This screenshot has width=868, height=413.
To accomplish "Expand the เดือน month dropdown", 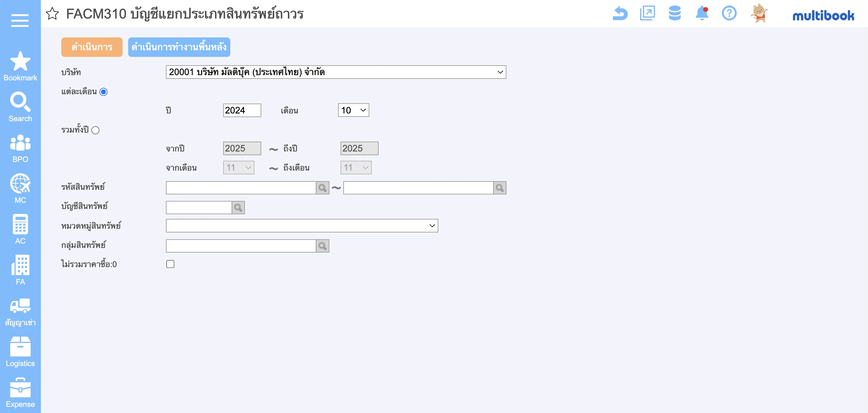I will pyautogui.click(x=353, y=110).
